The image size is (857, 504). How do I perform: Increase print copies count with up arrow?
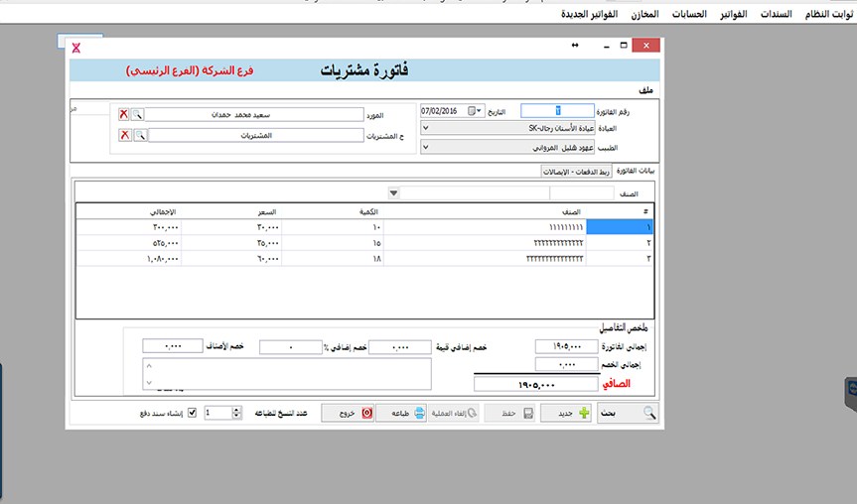[236, 409]
